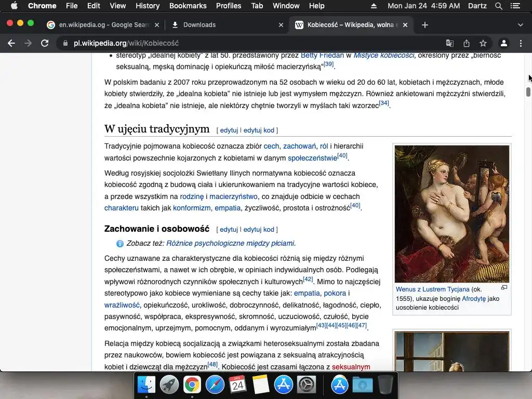Open Spotlight search in the menu bar
Screen dimensions: 532x399
[x=498, y=6]
